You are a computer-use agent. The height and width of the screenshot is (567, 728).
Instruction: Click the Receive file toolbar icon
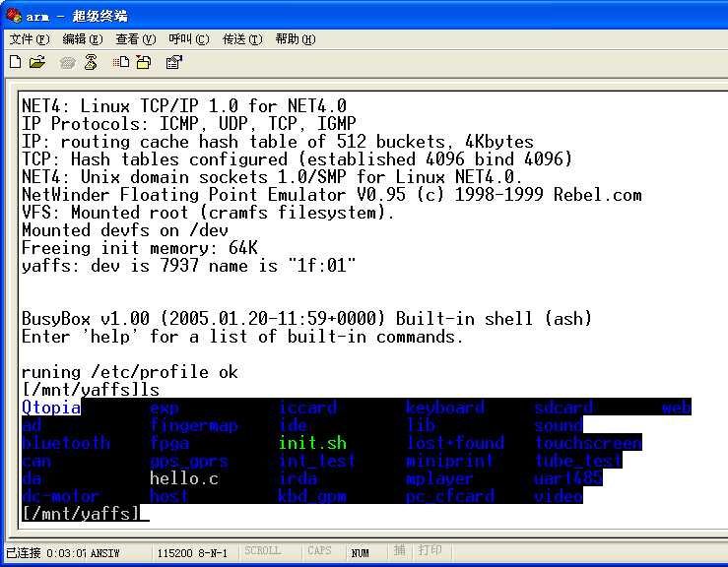click(144, 62)
